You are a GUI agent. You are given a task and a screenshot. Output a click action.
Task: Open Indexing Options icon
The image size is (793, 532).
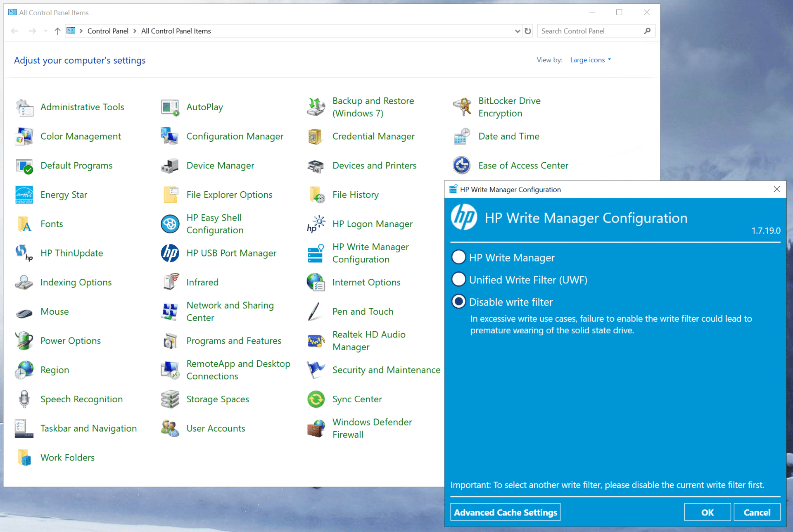tap(24, 283)
